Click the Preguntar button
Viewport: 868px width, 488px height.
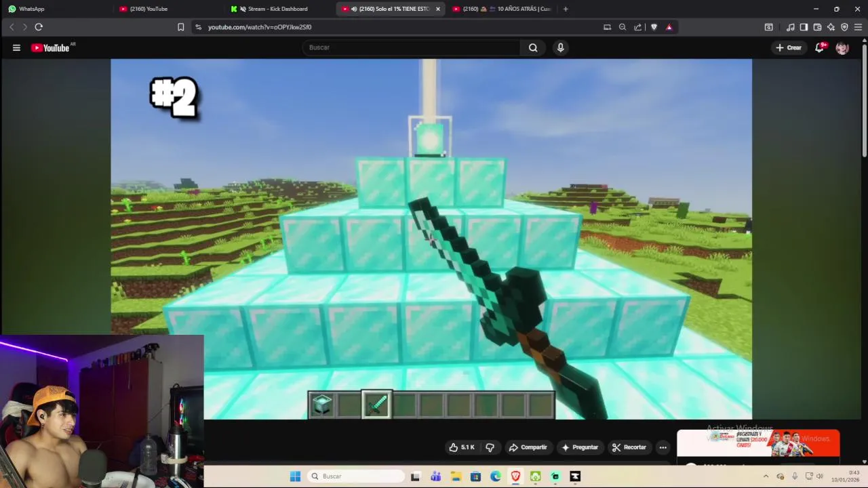580,447
